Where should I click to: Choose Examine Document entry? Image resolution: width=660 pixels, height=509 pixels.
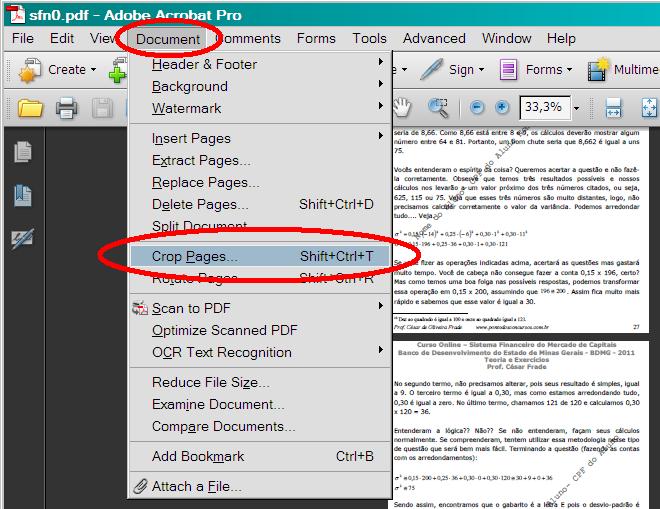click(x=259, y=404)
